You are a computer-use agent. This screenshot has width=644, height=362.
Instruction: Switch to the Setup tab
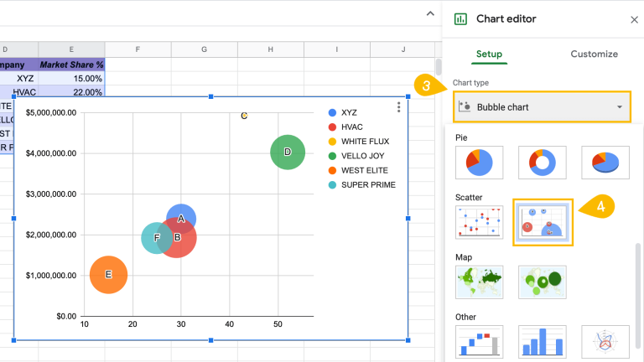pos(489,54)
